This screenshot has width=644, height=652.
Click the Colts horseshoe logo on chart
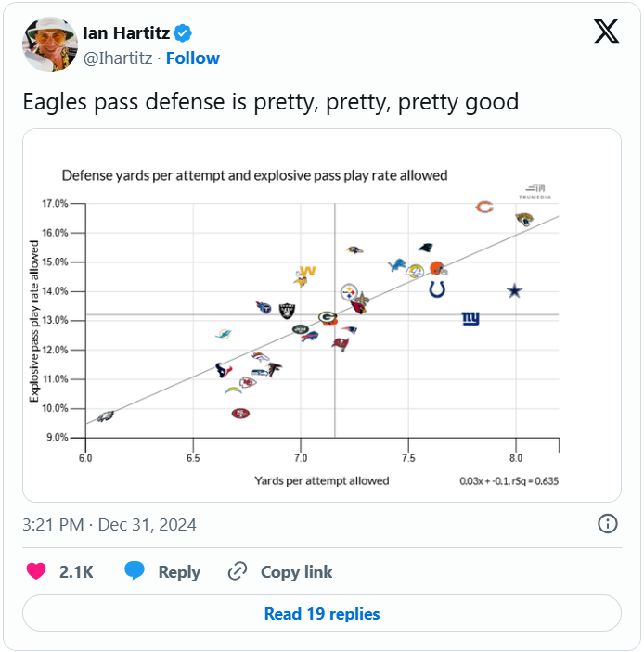(437, 290)
